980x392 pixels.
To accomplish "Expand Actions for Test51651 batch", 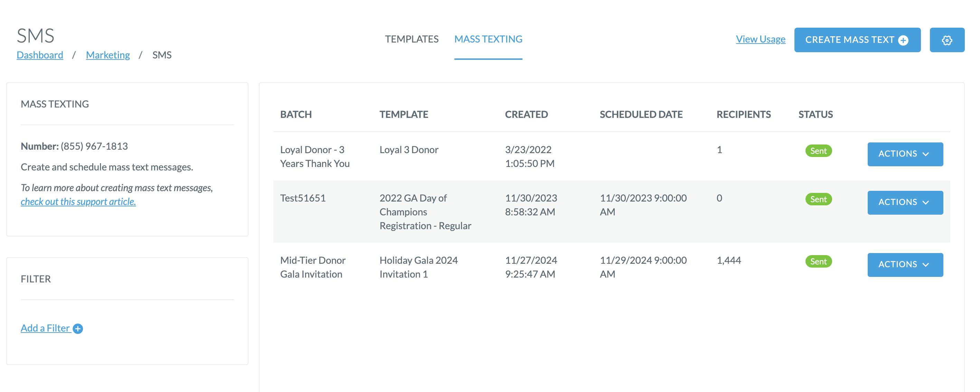I will pos(905,203).
